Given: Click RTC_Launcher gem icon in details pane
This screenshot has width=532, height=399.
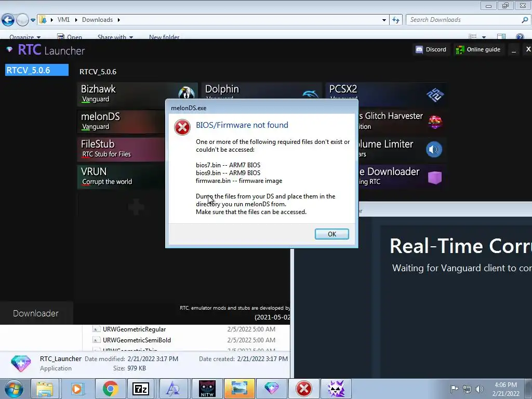Looking at the screenshot, I should tap(21, 363).
